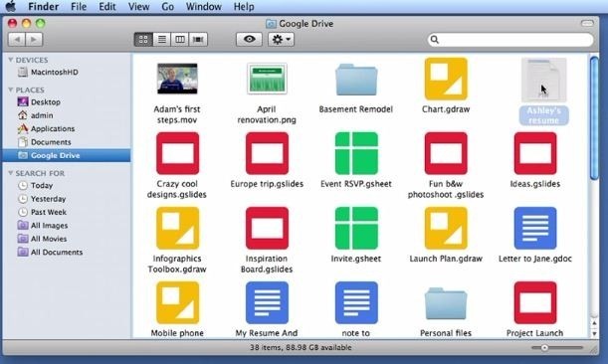The height and width of the screenshot is (364, 608).
Task: Select Fun b&w photoshoot .gslides file
Action: [446, 153]
